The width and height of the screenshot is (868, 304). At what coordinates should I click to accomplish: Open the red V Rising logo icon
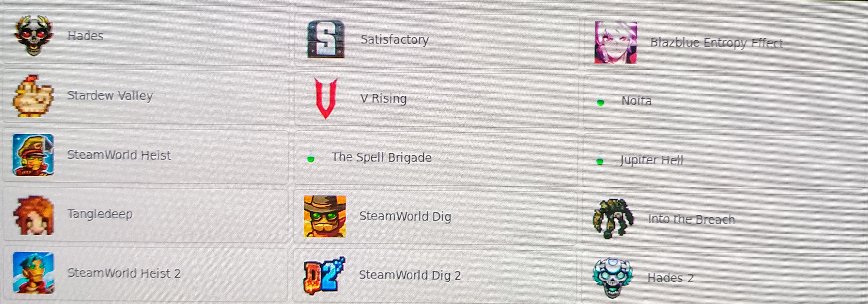tap(325, 98)
